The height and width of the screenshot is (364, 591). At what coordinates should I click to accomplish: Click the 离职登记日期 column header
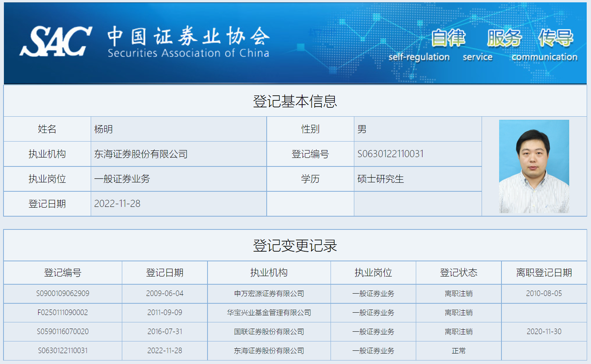tap(544, 273)
